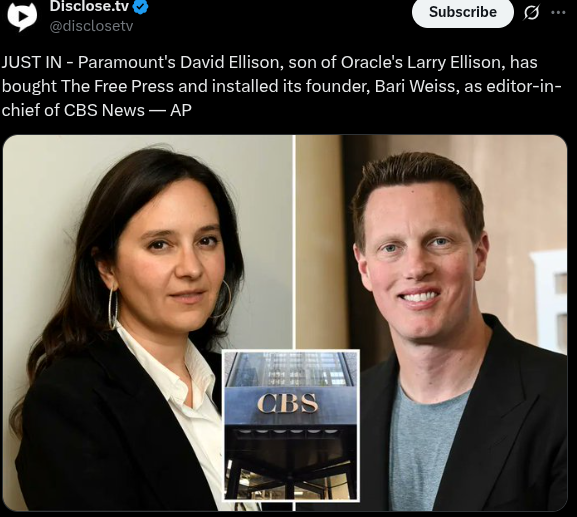Click the 'JUST IN' text in post
Viewport: 577px width, 517px height.
[32, 62]
